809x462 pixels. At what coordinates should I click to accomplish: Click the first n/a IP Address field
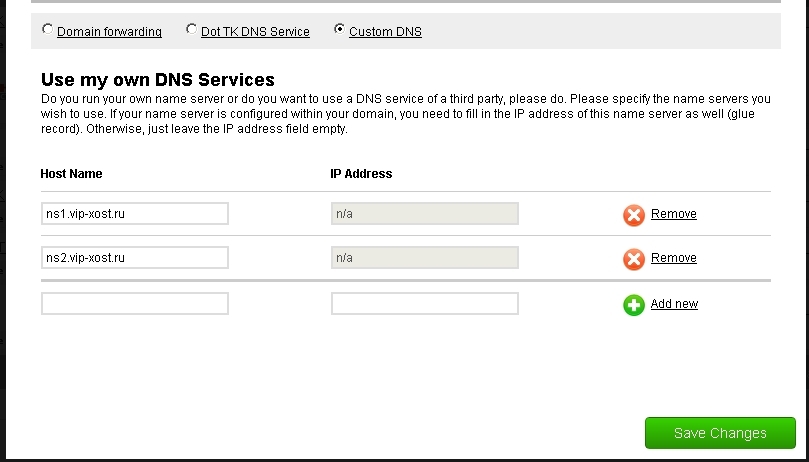coord(424,214)
